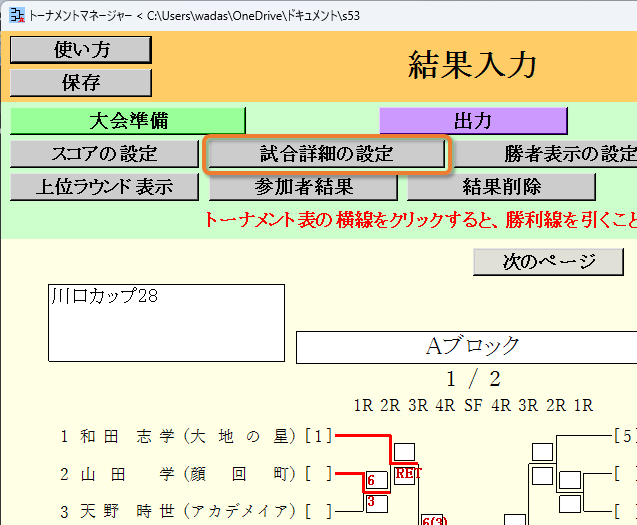Open スコアの設定

click(104, 154)
